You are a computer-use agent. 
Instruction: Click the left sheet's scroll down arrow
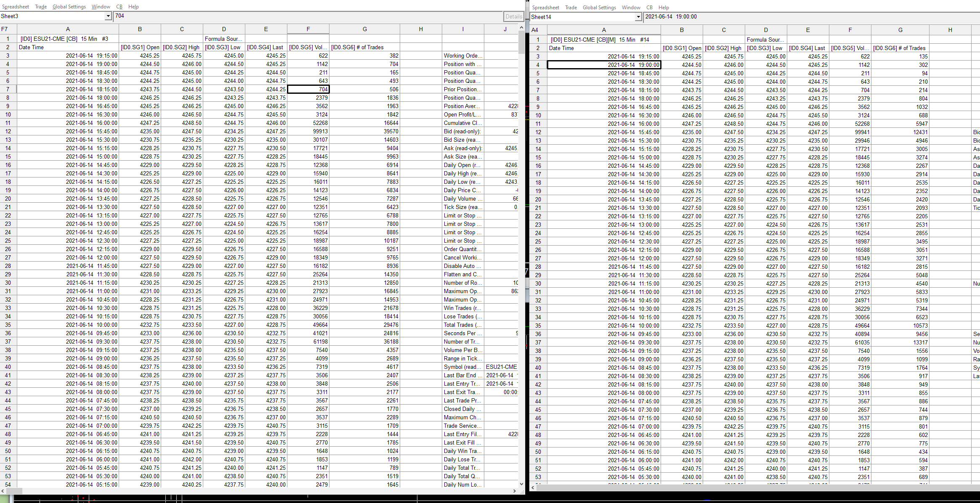click(x=521, y=484)
